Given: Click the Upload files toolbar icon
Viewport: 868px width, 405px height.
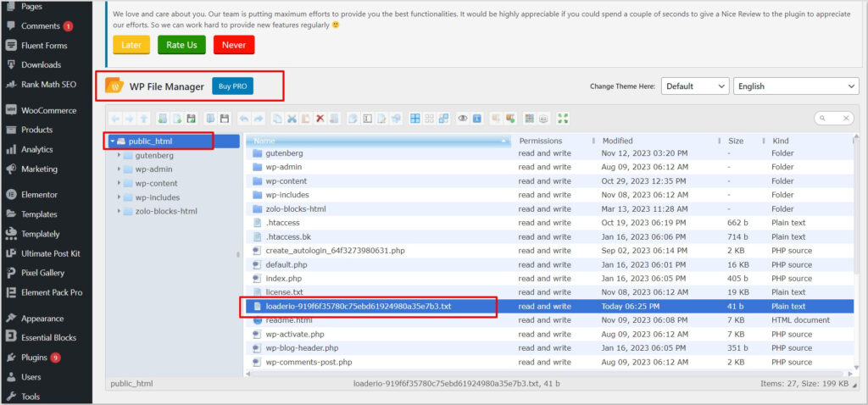Looking at the screenshot, I should 192,119.
